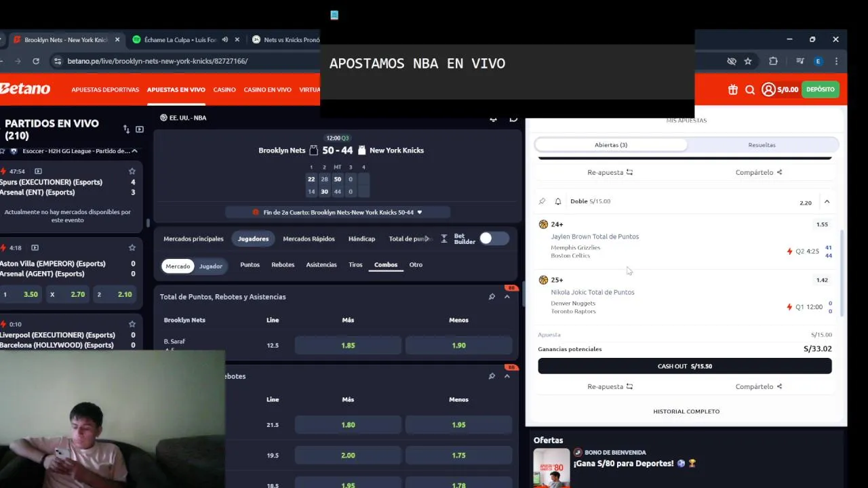Open the media control icon in toolbar
This screenshot has height=488, width=868.
click(800, 61)
